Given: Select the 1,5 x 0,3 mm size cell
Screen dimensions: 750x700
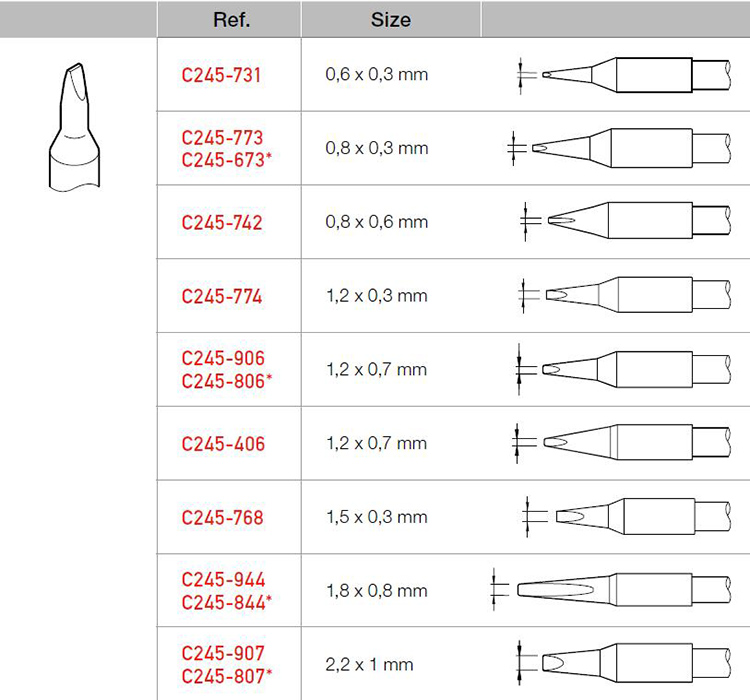Looking at the screenshot, I should [x=376, y=517].
